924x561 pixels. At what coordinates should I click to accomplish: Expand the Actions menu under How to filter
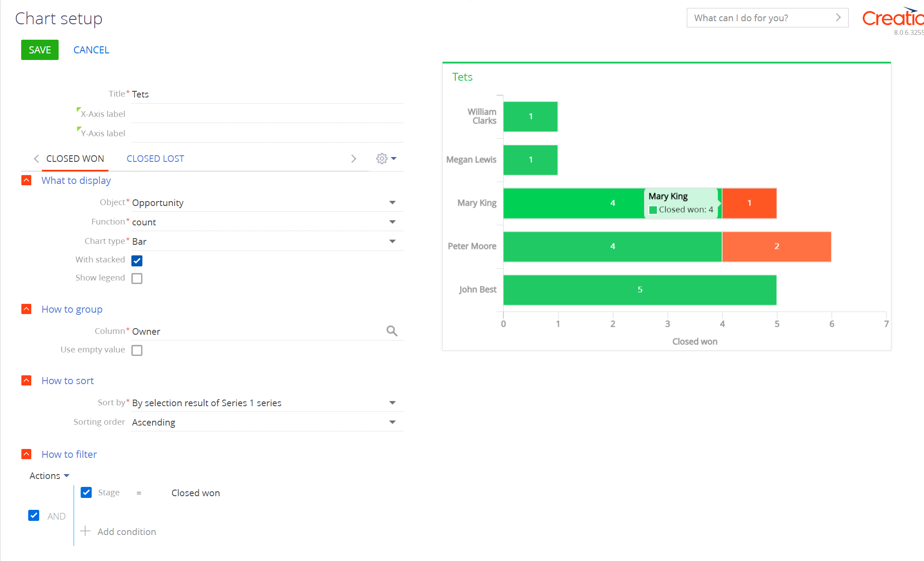coord(49,475)
